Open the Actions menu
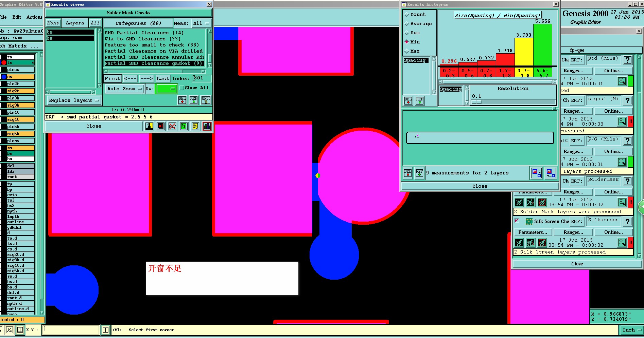The height and width of the screenshot is (338, 644). click(x=34, y=17)
